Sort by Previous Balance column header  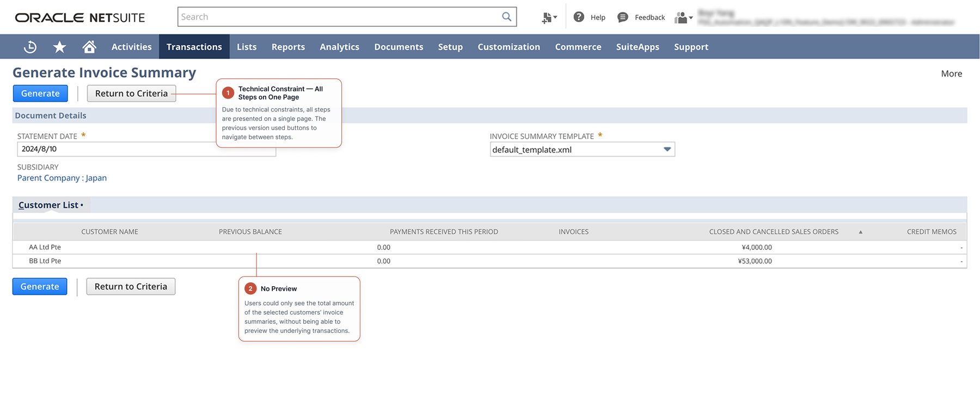coord(250,232)
